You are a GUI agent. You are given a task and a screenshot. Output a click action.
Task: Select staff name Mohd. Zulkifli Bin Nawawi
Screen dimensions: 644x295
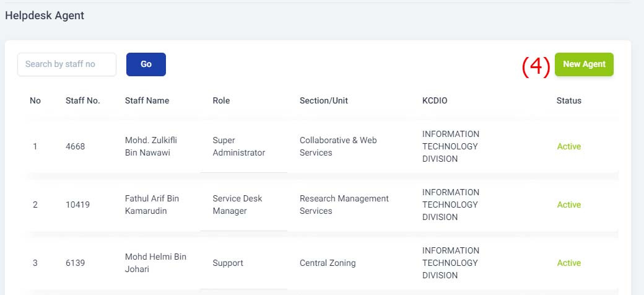pyautogui.click(x=150, y=146)
